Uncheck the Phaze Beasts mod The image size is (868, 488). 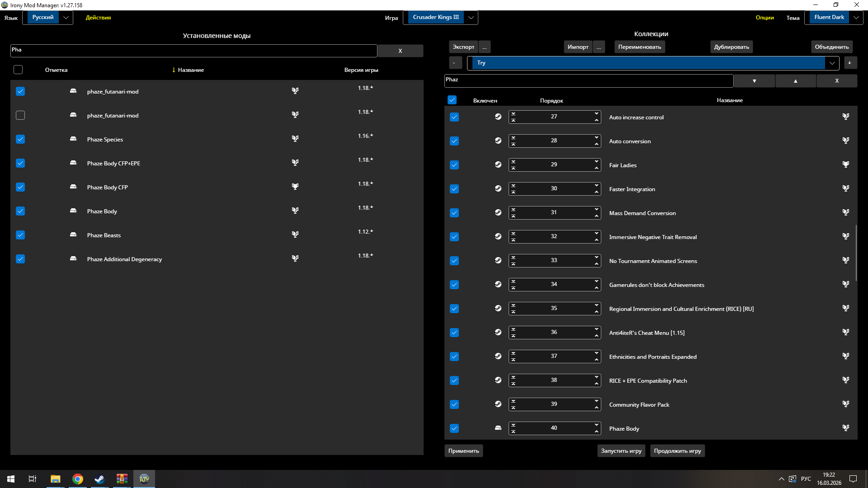(20, 235)
